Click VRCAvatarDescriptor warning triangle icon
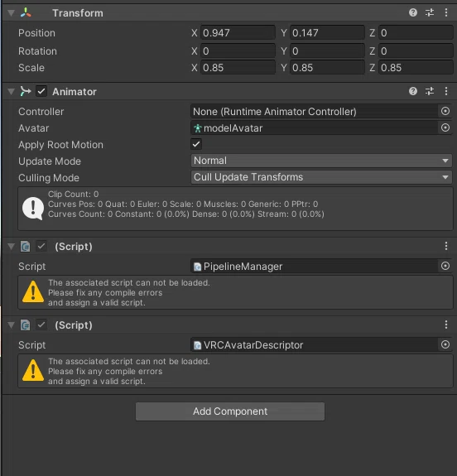Screen dimensions: 457x476 (33, 370)
